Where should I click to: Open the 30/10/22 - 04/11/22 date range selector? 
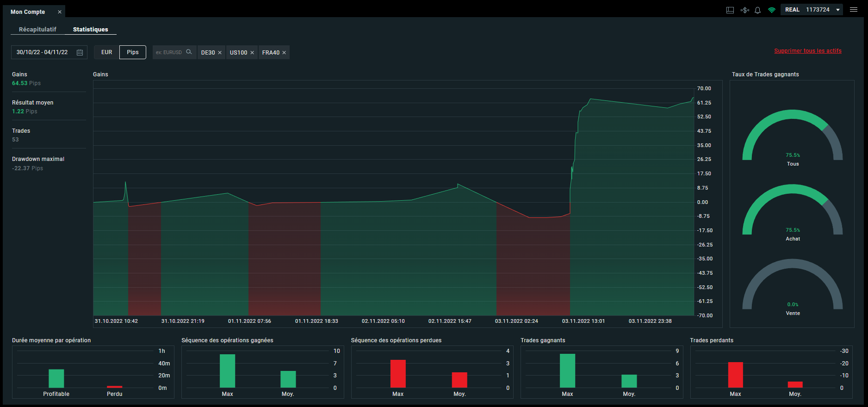tap(49, 52)
